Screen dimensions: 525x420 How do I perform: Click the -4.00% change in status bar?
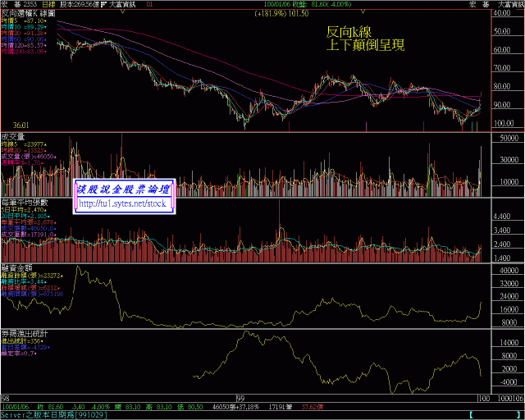(100, 407)
